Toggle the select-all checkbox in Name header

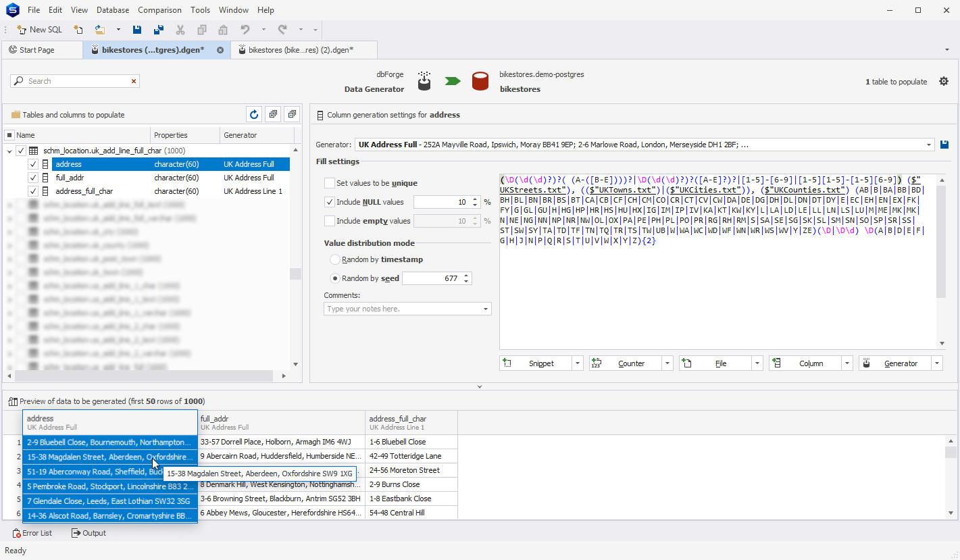tap(9, 135)
